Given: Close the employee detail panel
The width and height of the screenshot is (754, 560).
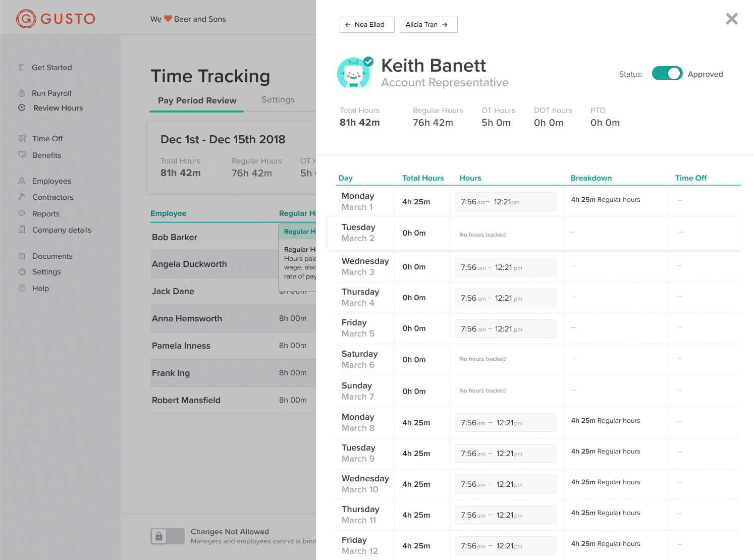Looking at the screenshot, I should 732,19.
